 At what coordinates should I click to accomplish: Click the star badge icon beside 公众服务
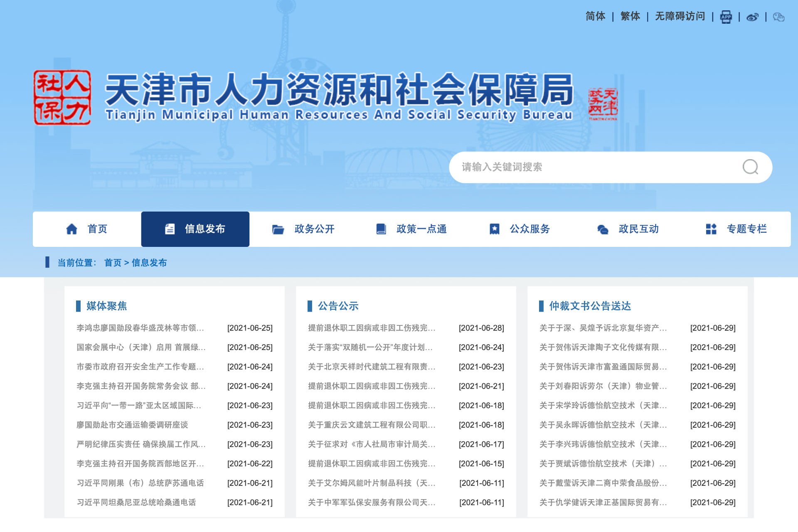point(494,229)
